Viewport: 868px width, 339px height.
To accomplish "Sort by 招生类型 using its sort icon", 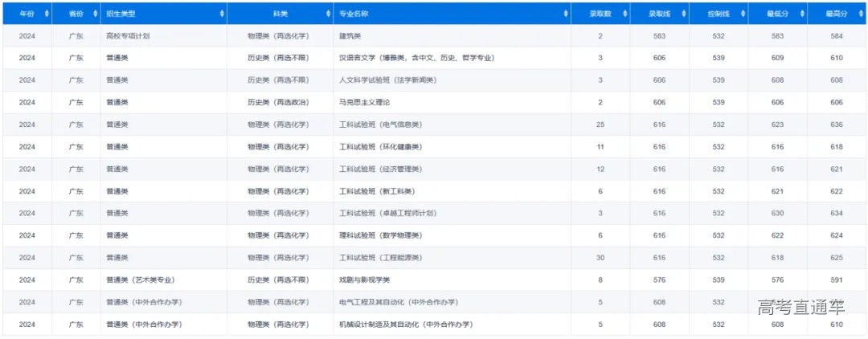I will pyautogui.click(x=222, y=14).
